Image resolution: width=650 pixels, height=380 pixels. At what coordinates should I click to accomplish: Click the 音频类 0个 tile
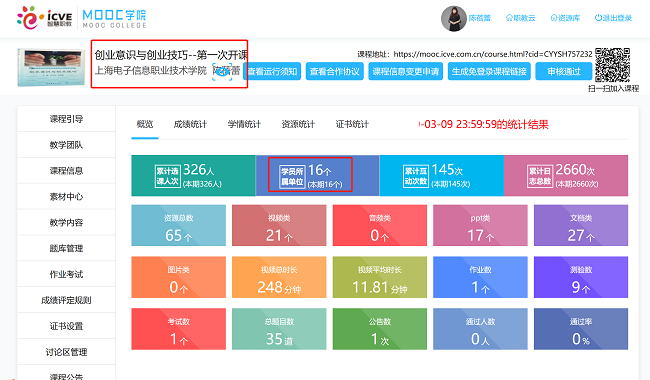pyautogui.click(x=380, y=225)
